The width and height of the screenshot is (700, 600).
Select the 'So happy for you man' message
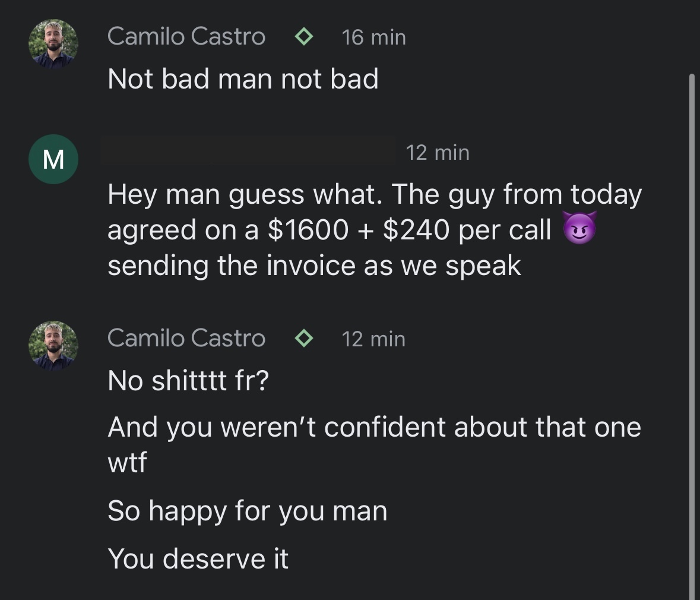pos(248,511)
